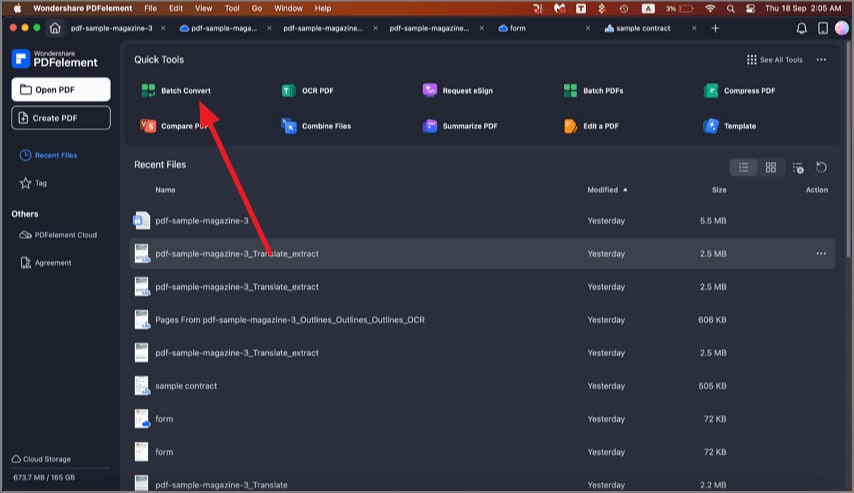
Task: Click the mobile device icon in the top bar
Action: coord(823,28)
